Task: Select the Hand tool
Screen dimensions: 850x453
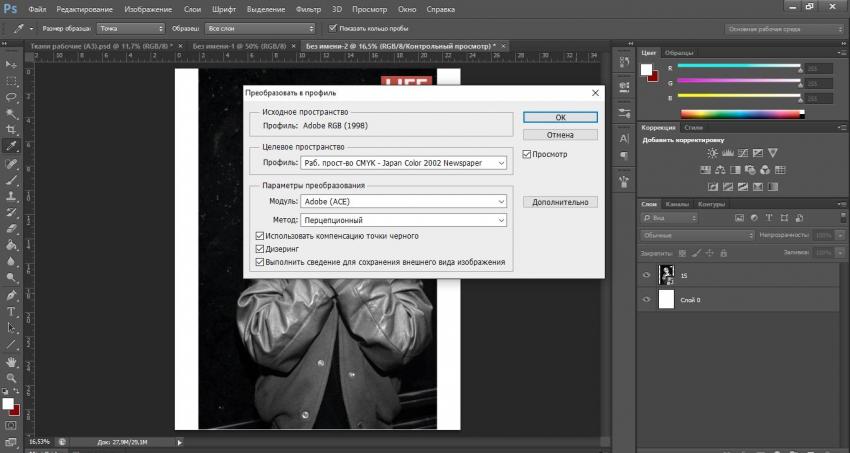Action: [x=12, y=360]
